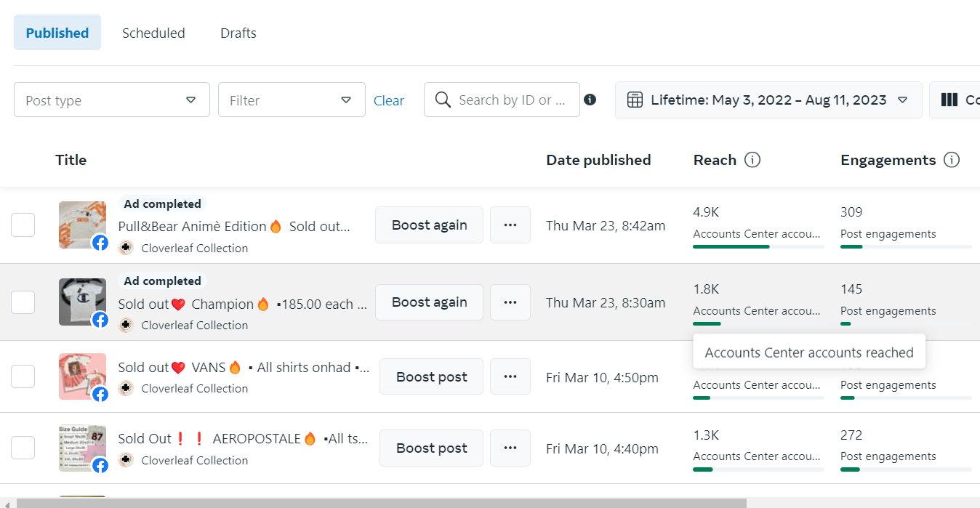
Task: Click the horizontal scrollbar at the bottom
Action: 381,503
